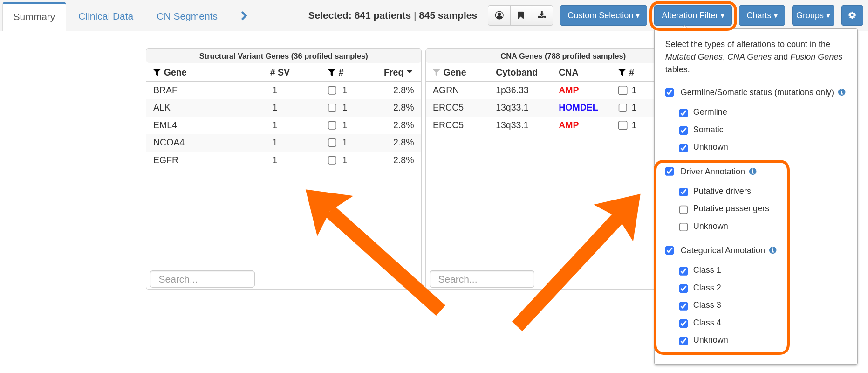This screenshot has height=373, width=868.
Task: Select the ERCC5 AMP row checkbox
Action: (x=622, y=125)
